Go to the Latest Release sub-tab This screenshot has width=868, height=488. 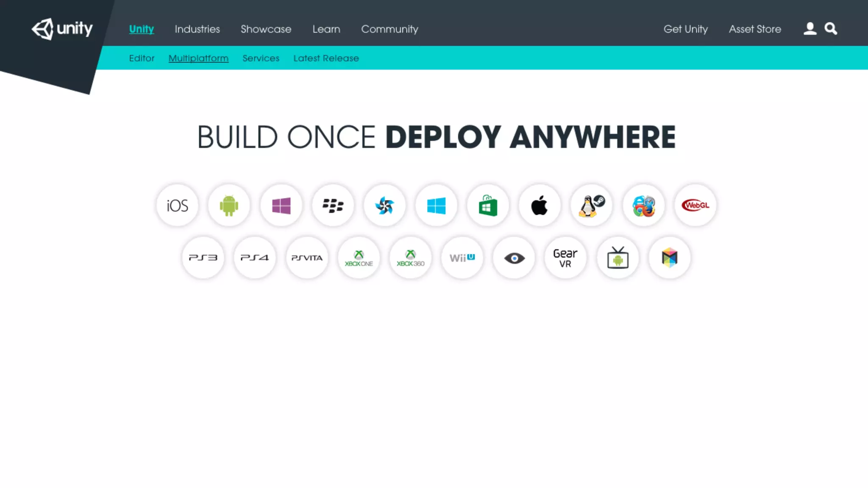[326, 58]
